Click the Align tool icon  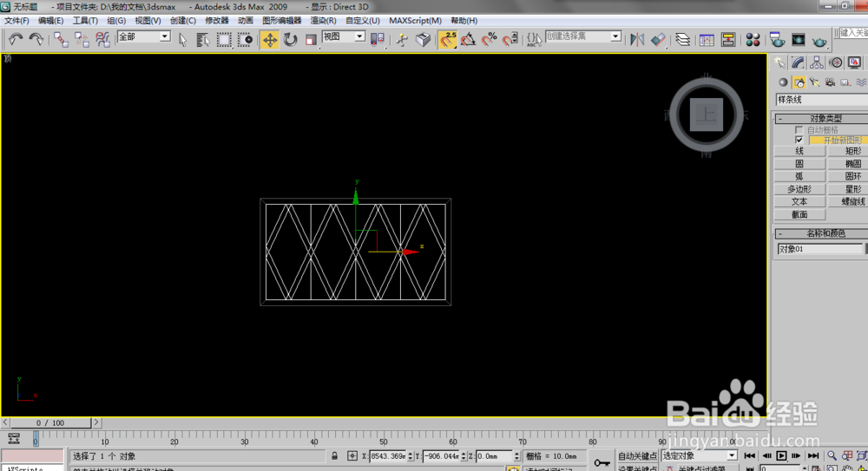[658, 39]
